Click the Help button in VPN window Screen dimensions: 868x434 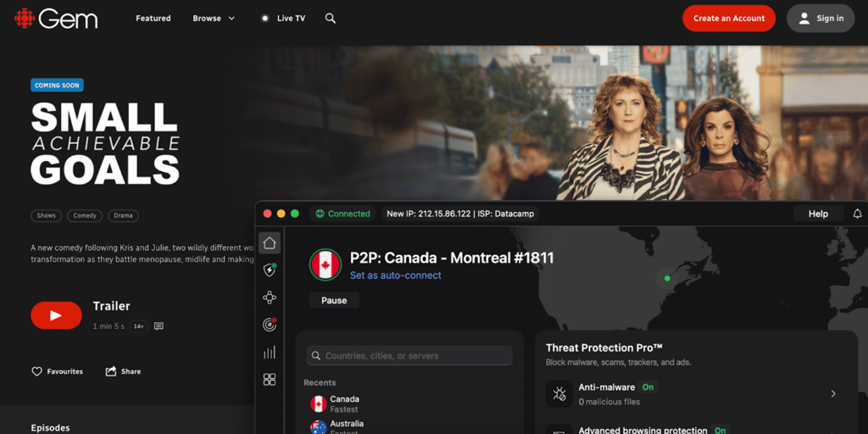(x=818, y=214)
